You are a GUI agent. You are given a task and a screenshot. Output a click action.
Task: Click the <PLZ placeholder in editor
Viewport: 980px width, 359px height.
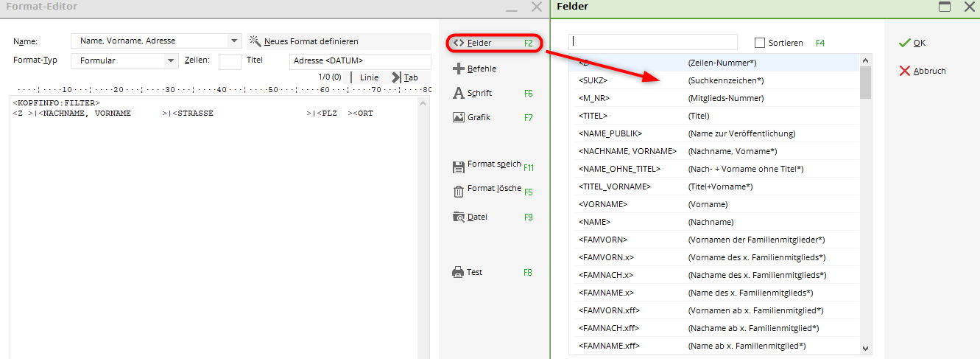click(x=328, y=114)
